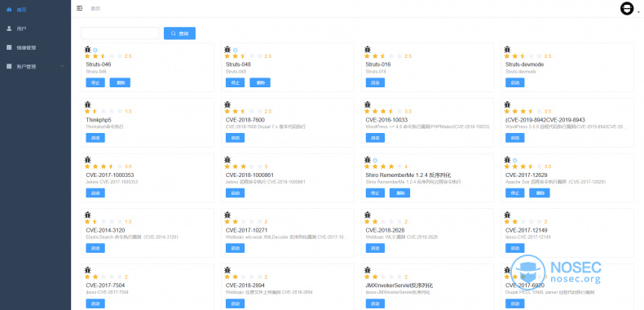Delete the Struts-046 environment

[121, 82]
